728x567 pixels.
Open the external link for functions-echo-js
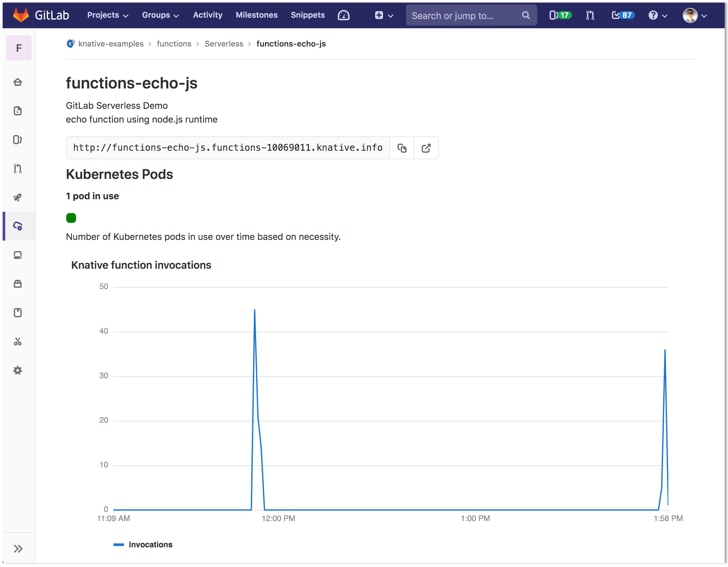[x=427, y=147]
